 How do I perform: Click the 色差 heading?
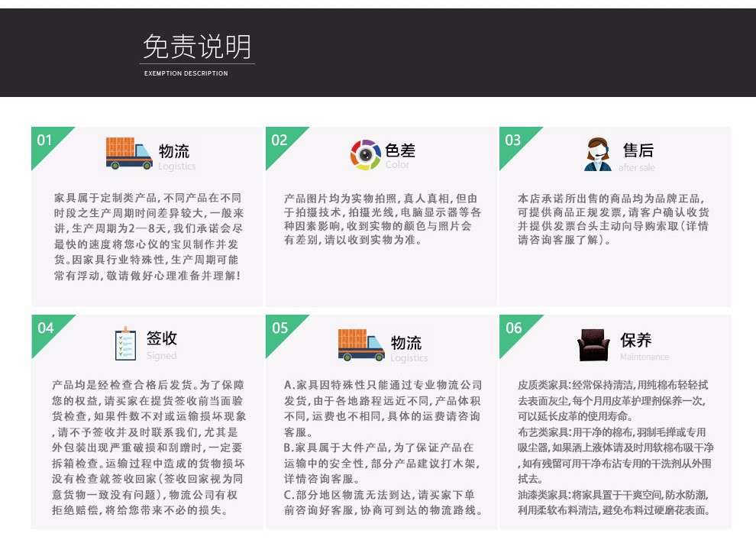[400, 150]
